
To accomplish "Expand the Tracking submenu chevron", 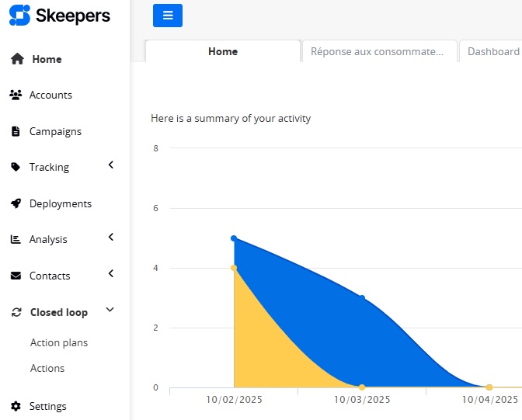I will [x=110, y=165].
